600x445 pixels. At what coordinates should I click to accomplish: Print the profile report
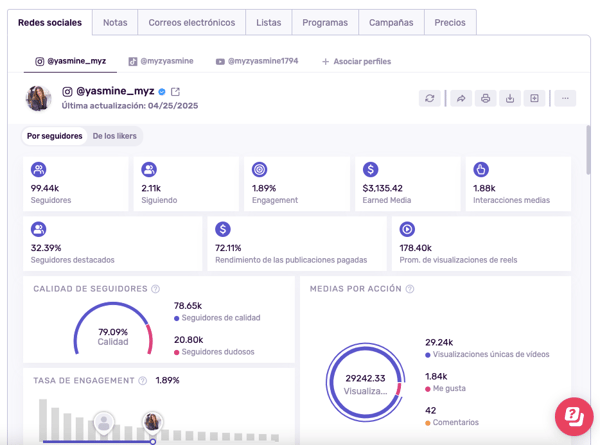[x=486, y=98]
